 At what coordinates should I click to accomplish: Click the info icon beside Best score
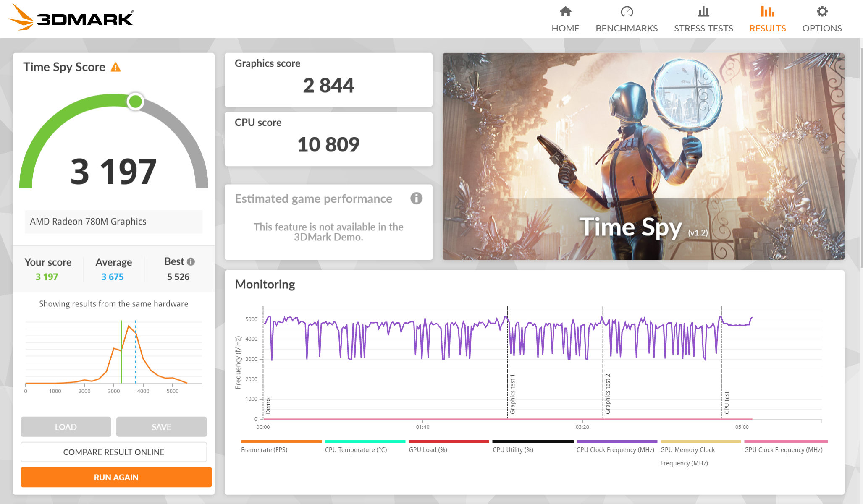191,262
